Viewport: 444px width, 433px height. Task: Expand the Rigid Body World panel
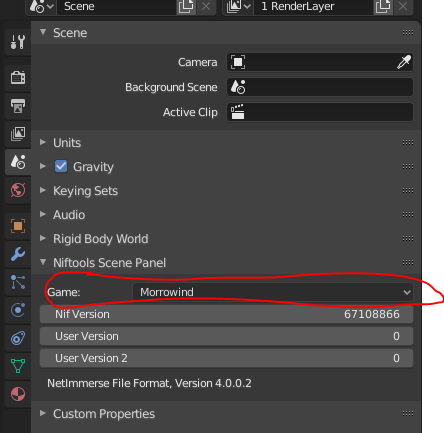(43, 238)
